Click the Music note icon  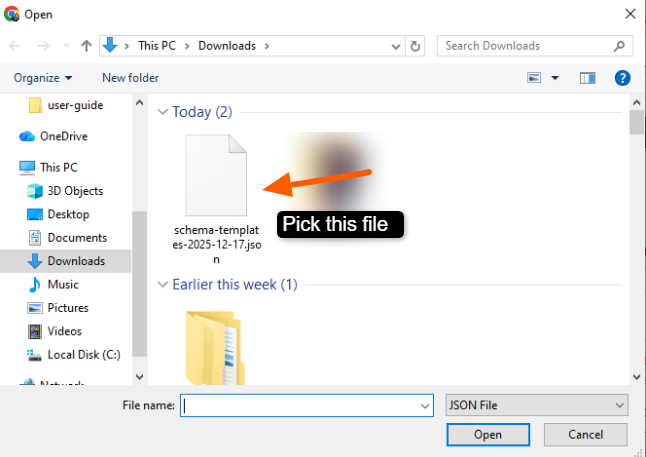35,284
